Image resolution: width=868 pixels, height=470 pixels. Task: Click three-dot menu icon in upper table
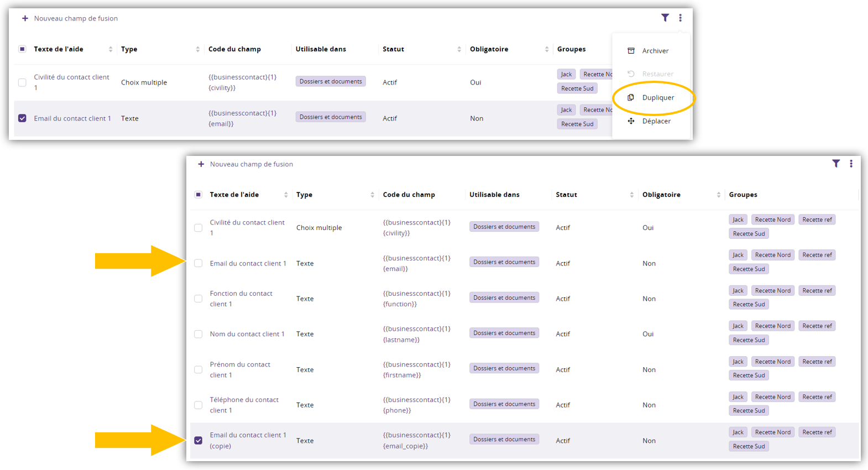[680, 18]
